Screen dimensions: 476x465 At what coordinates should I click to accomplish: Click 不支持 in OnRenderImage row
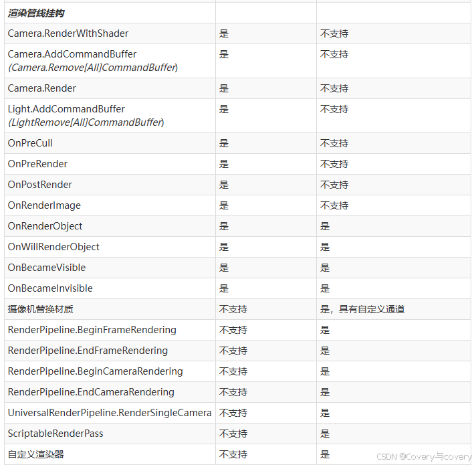[x=334, y=205]
